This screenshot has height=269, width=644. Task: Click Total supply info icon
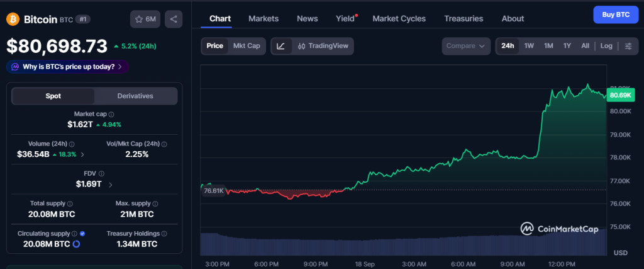click(70, 203)
